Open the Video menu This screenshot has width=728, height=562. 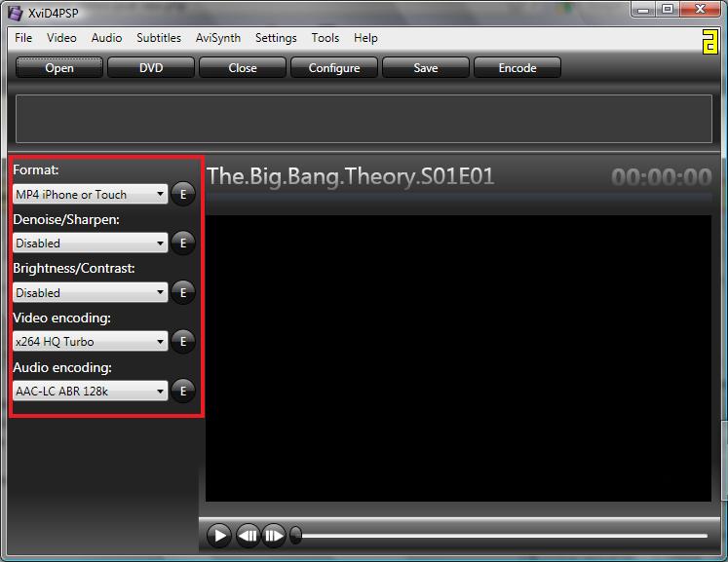[61, 38]
